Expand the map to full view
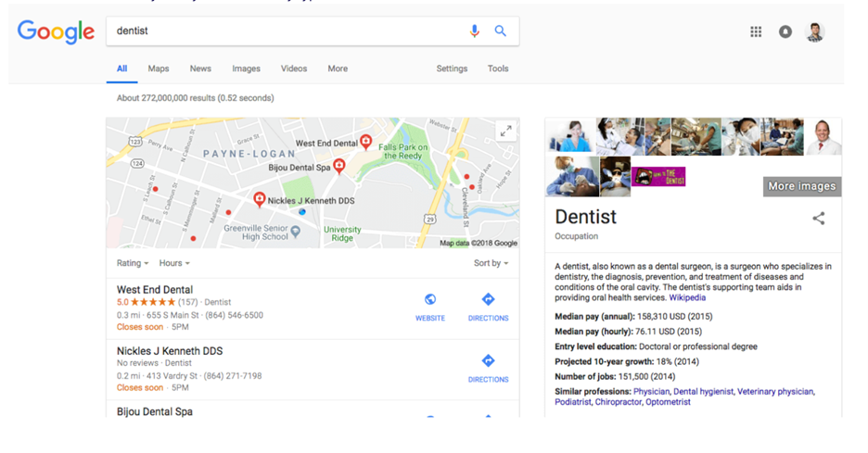 click(x=506, y=132)
